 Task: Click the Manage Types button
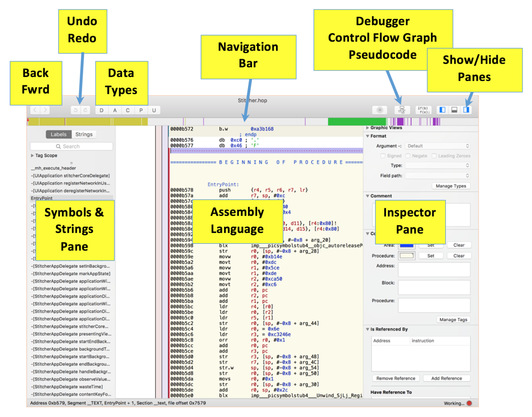(451, 186)
